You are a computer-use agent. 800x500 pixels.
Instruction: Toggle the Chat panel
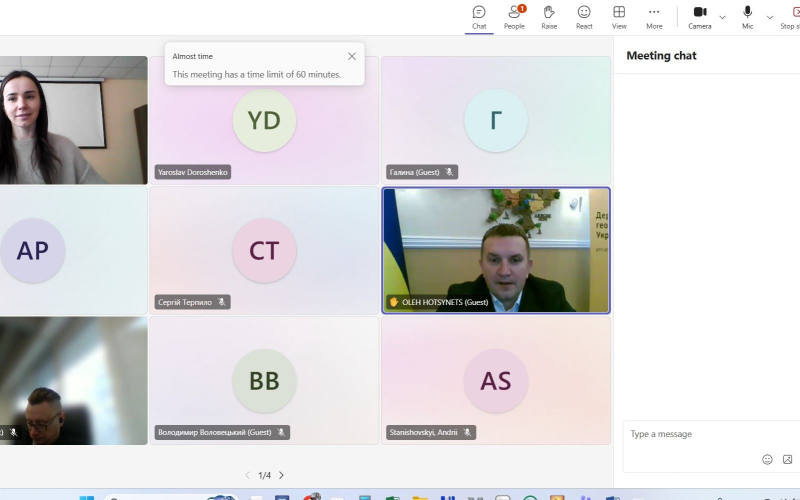pos(479,16)
